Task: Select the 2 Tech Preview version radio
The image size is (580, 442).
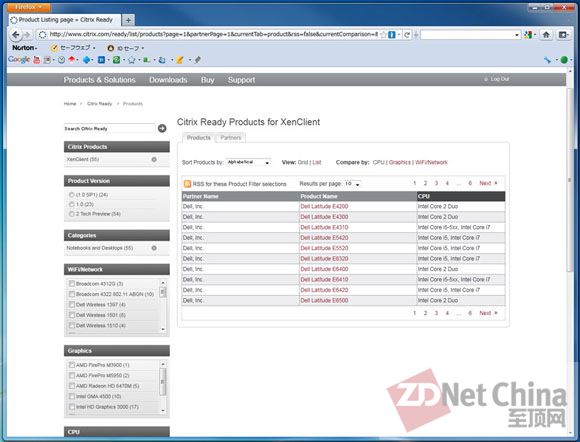Action: 72,214
